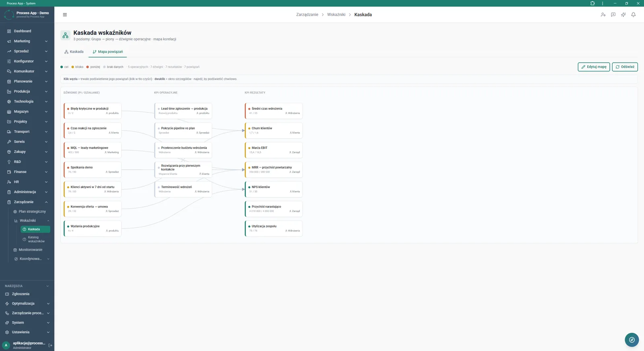Open the feedback message icon in header

point(613,15)
